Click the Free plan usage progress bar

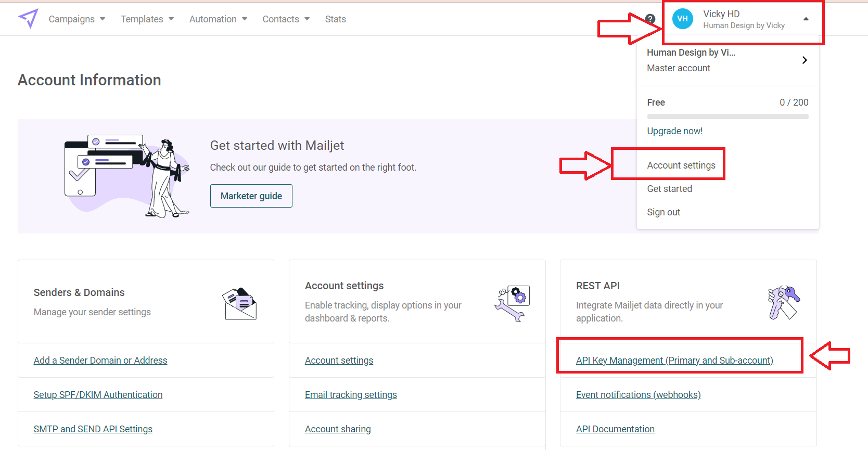[727, 117]
